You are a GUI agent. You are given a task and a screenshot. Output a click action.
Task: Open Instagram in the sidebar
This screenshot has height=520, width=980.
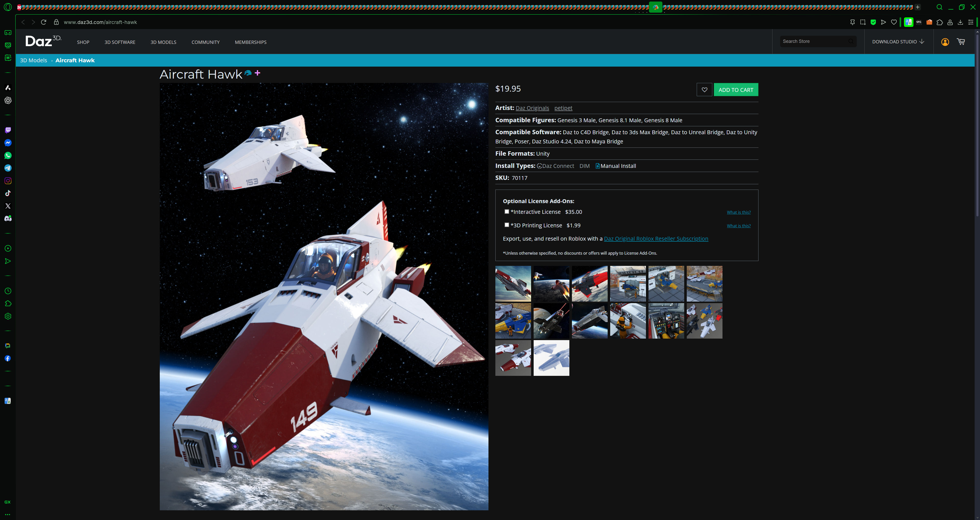(x=8, y=181)
